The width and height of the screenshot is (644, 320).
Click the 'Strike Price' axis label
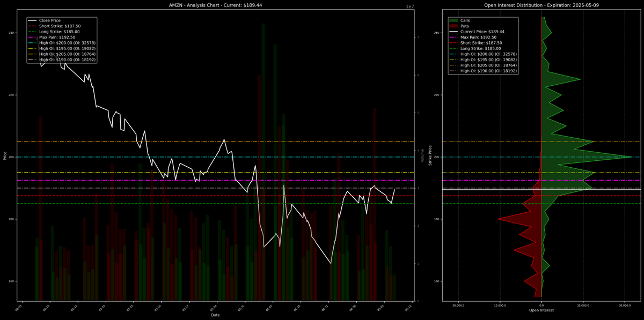click(x=430, y=156)
